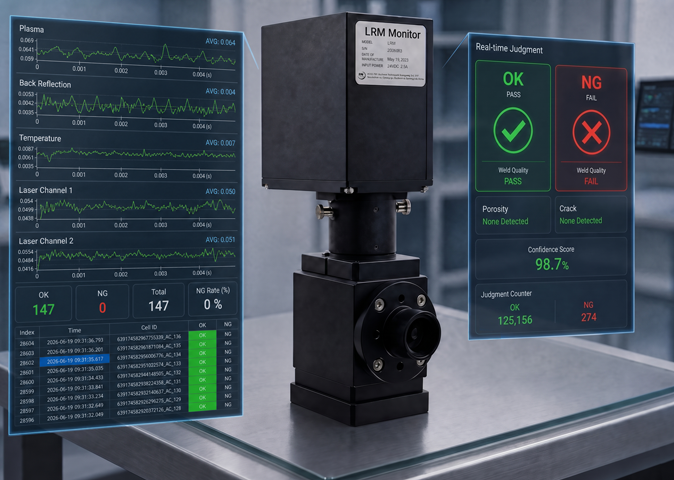
Task: Click the NG Rate (%) tile
Action: coord(213,299)
